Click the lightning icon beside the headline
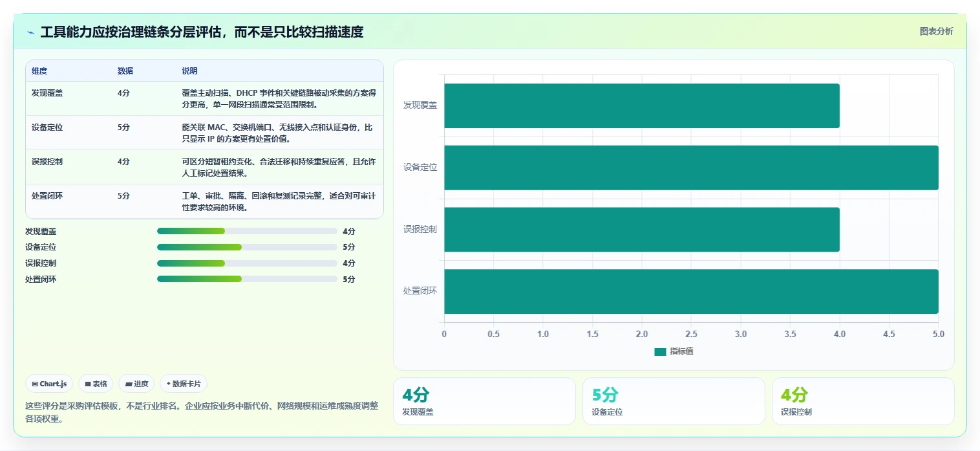Image resolution: width=980 pixels, height=451 pixels. pos(30,32)
